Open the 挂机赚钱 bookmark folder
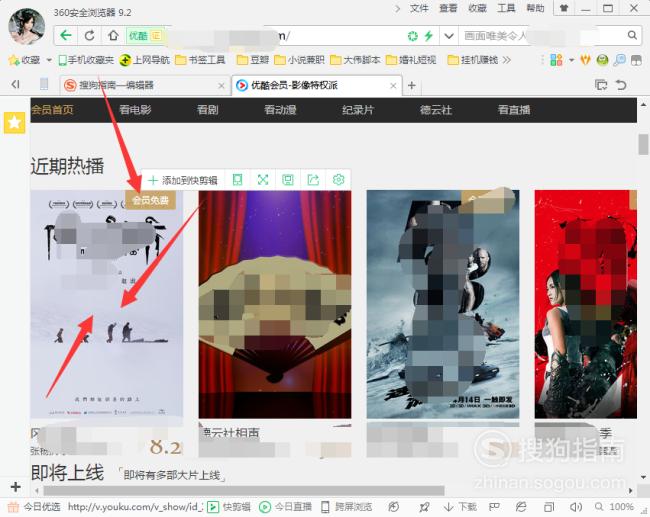 click(473, 61)
